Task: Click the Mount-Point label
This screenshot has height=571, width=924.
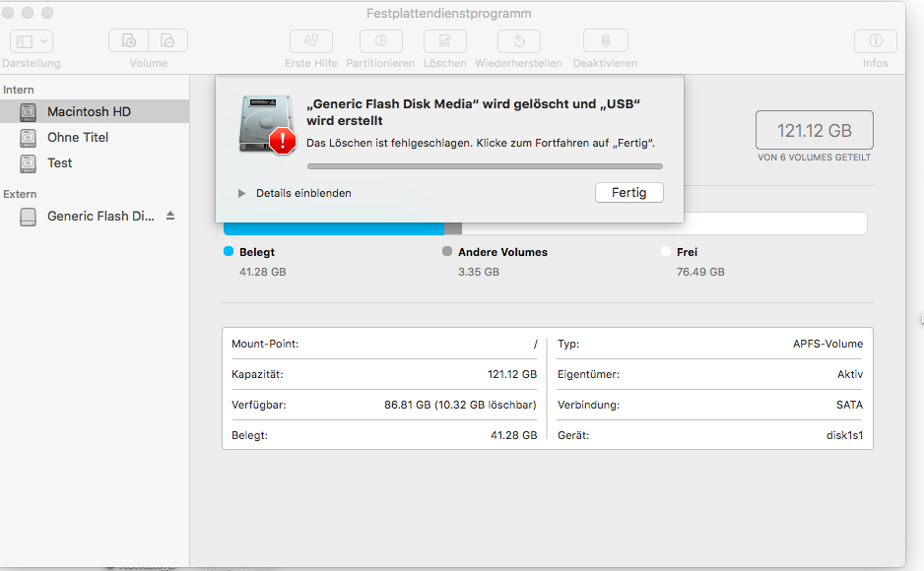Action: (265, 344)
